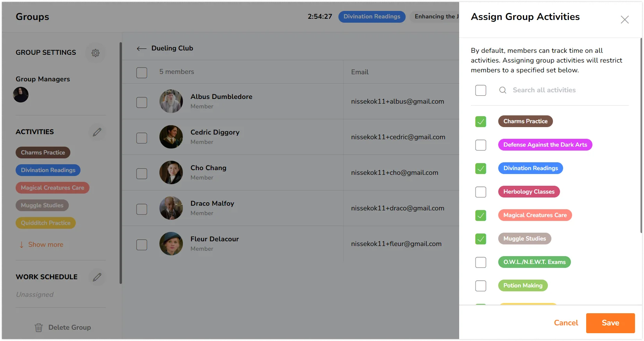This screenshot has height=341, width=644.
Task: Uncheck the Divination Readings activity
Action: [481, 169]
